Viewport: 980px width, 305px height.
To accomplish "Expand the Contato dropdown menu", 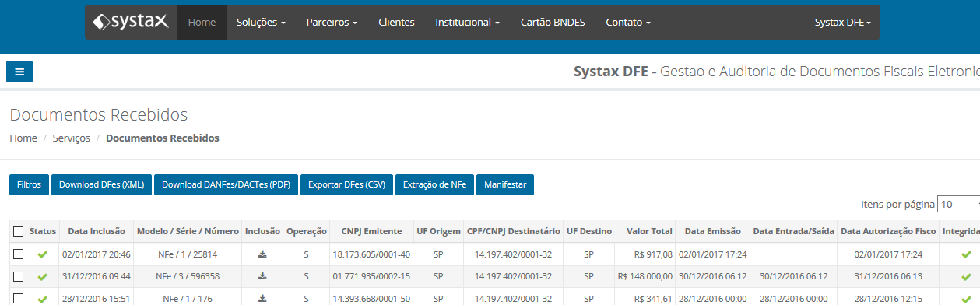I will point(627,23).
